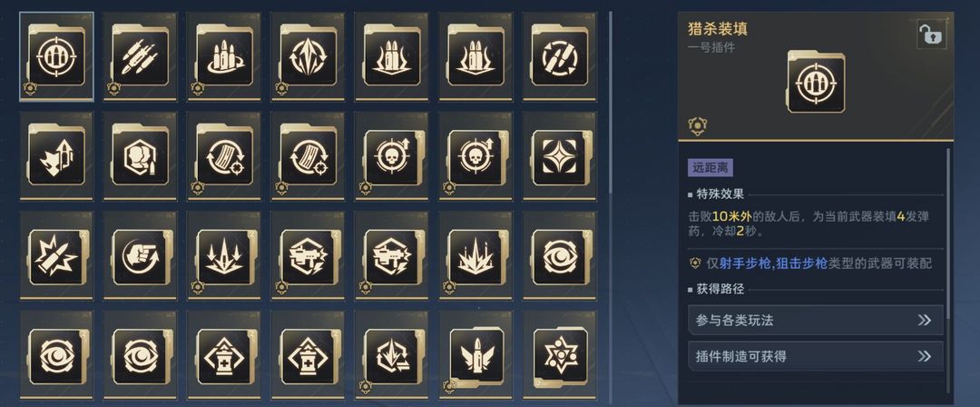Click the detail panel scrollbar
This screenshot has height=407, width=980.
(948, 232)
